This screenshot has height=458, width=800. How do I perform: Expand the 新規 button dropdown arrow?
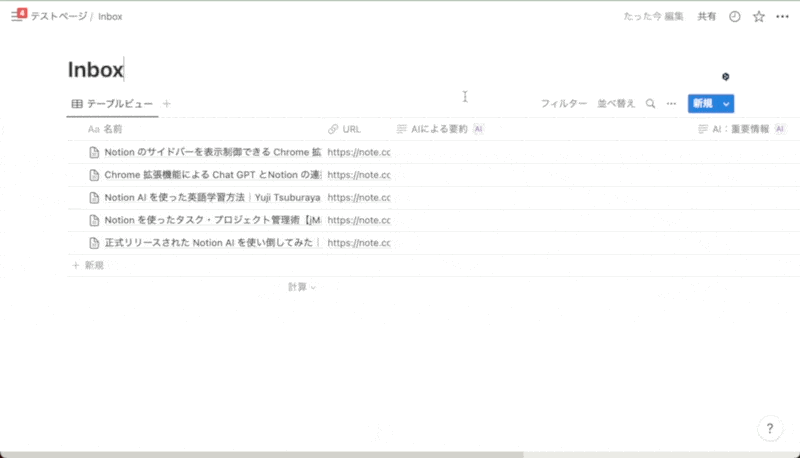726,104
